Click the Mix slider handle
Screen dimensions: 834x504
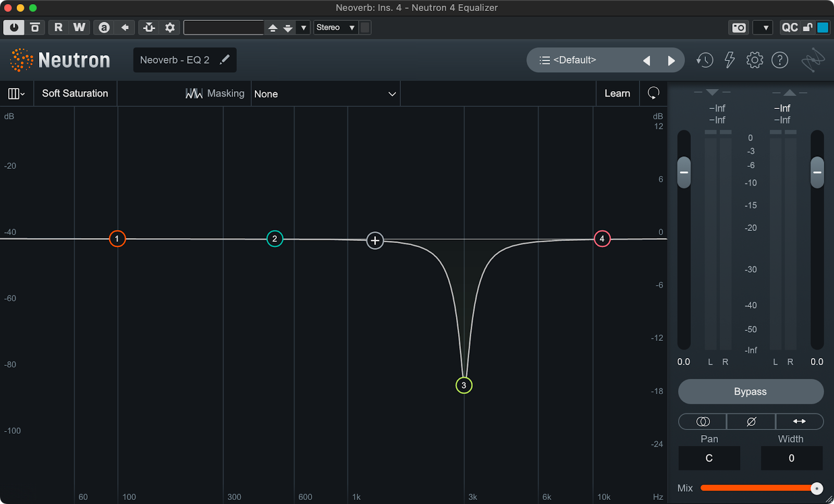[x=817, y=488]
